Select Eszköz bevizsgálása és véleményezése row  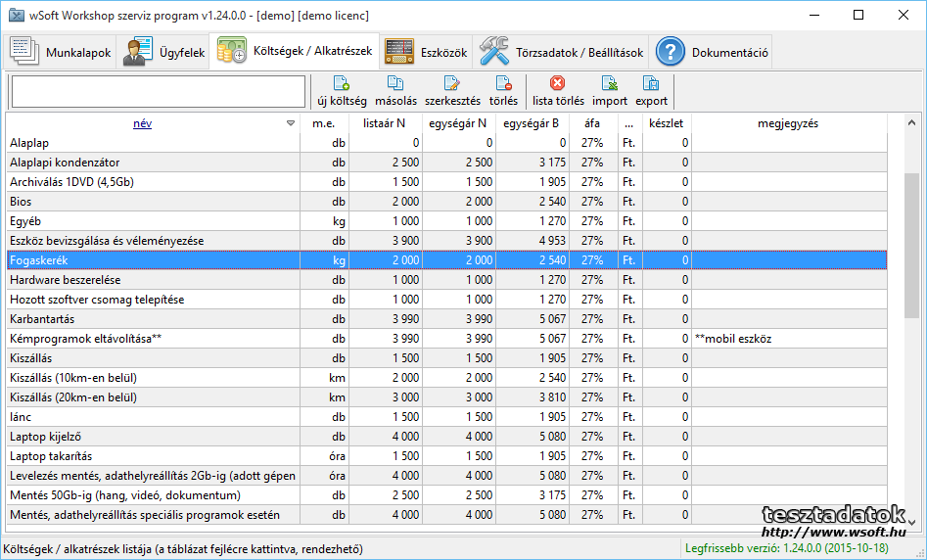point(446,240)
